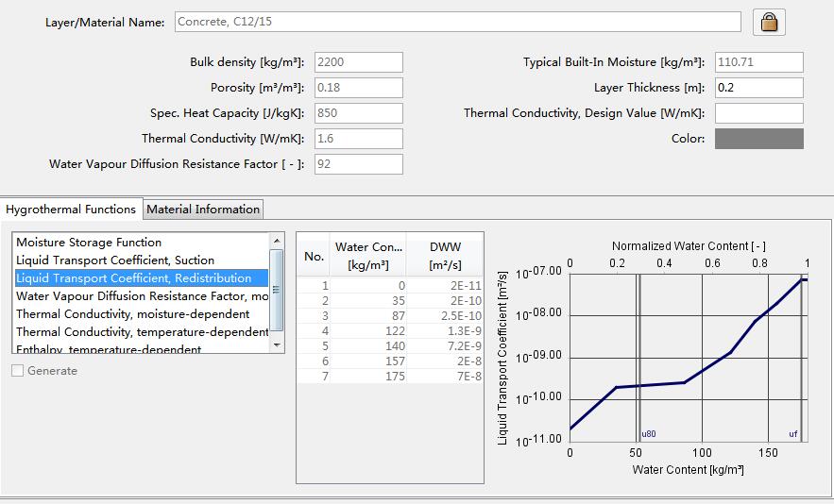The height and width of the screenshot is (504, 834).
Task: Switch to the Material Information tab
Action: tap(203, 209)
